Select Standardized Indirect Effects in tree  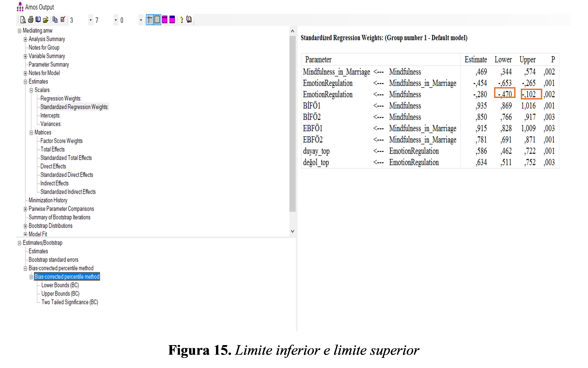click(68, 192)
